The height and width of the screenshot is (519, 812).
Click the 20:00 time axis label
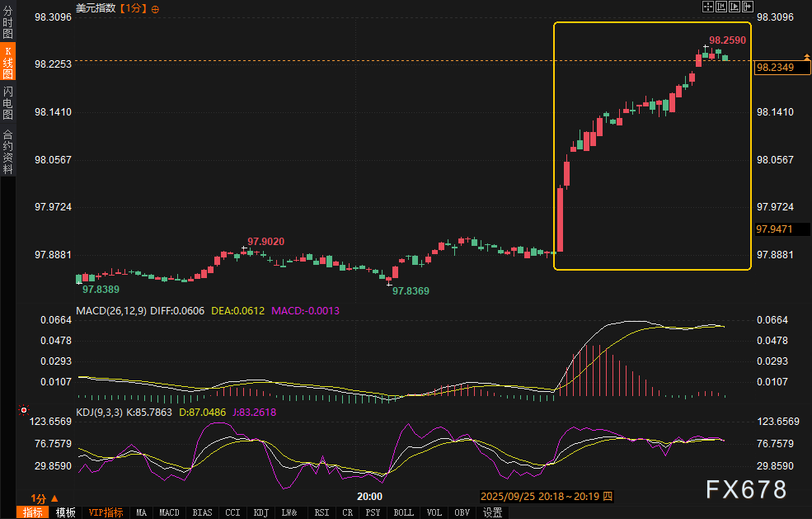click(370, 496)
